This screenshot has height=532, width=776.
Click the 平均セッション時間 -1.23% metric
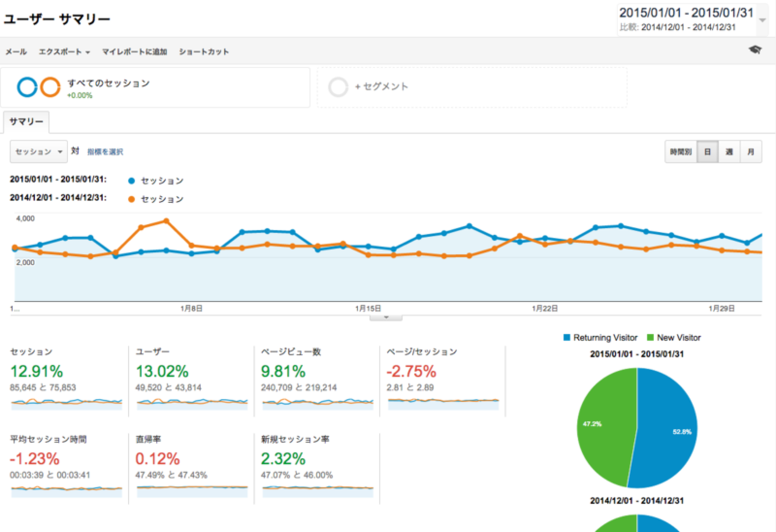coord(35,459)
